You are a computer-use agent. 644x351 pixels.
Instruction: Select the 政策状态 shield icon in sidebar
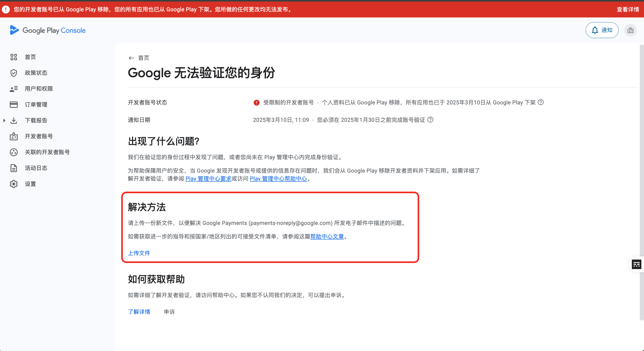coord(14,73)
